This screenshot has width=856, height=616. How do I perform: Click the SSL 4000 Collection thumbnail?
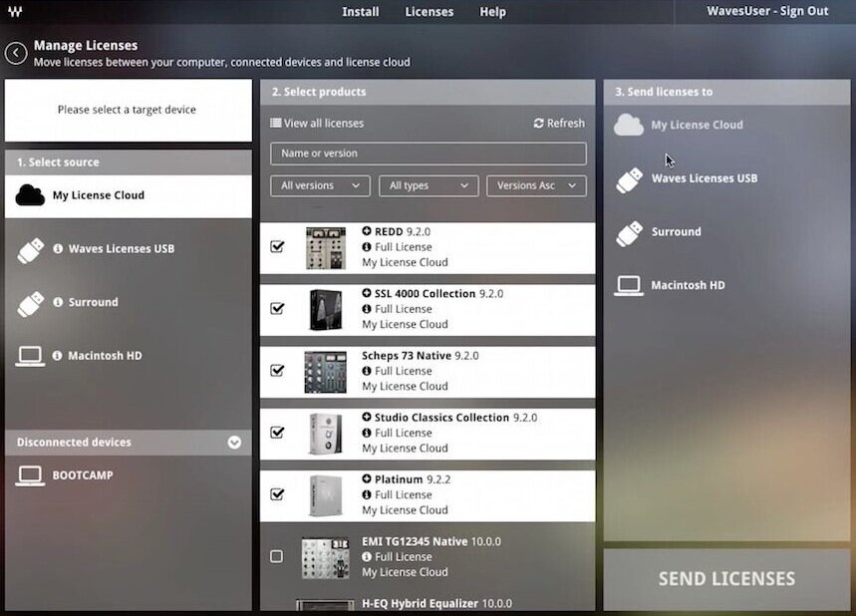click(326, 310)
